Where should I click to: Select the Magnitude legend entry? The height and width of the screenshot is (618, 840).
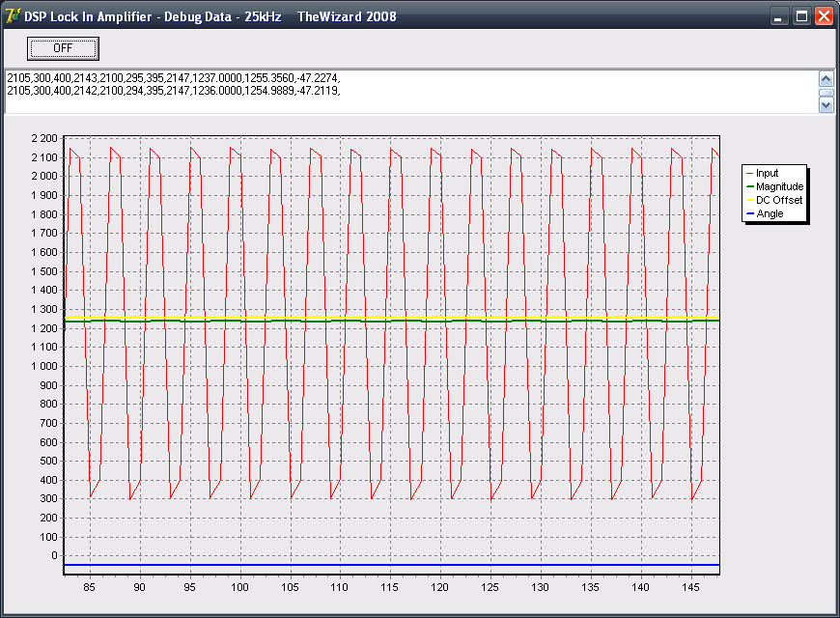click(x=779, y=186)
